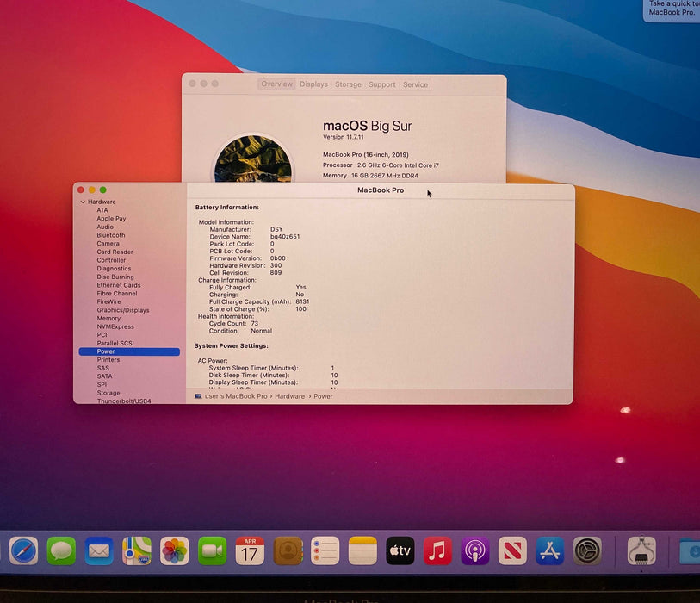Screen dimensions: 700x603
Task: Select Card Reader entry
Action: (x=115, y=252)
